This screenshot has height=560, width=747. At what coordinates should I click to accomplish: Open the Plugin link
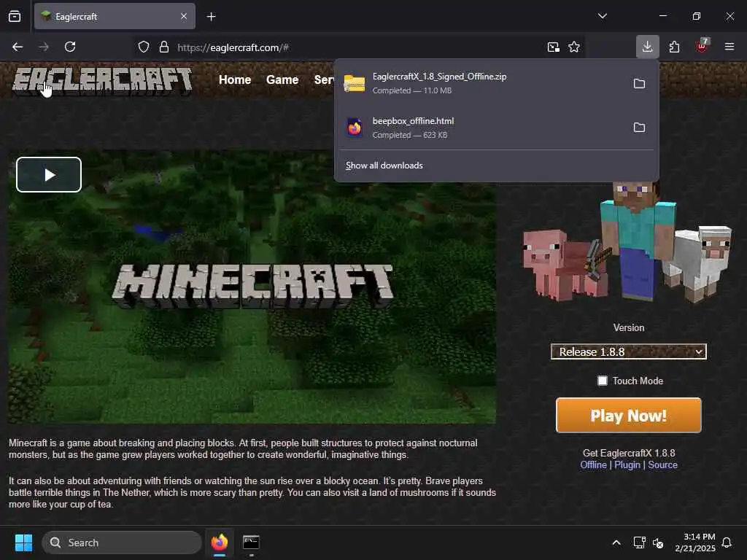[627, 464]
